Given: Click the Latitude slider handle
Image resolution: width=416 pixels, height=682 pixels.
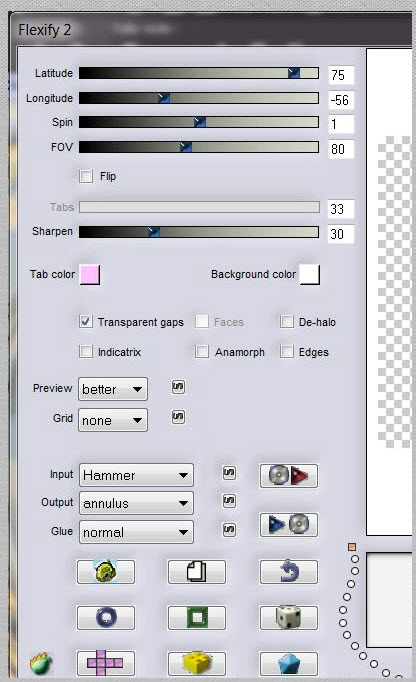Looking at the screenshot, I should (294, 73).
